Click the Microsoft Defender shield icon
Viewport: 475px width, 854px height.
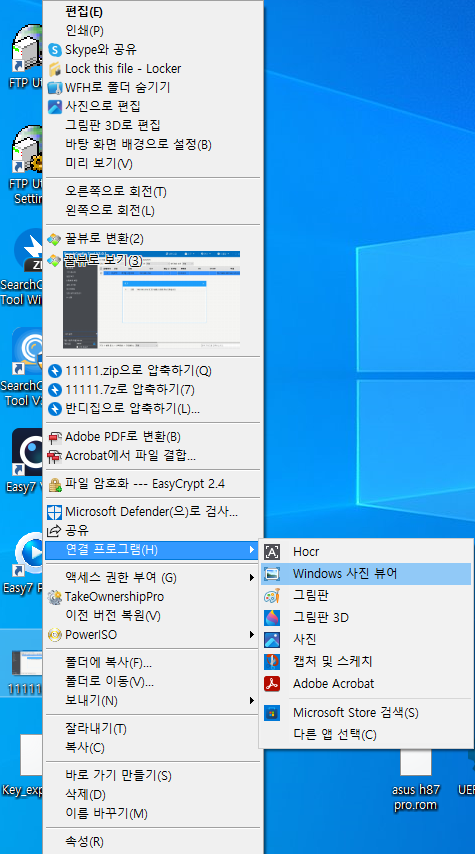coord(55,512)
